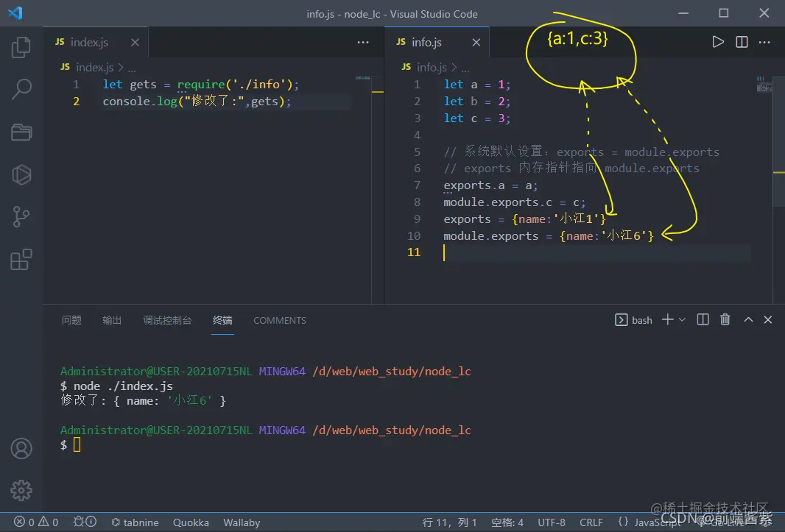The image size is (785, 532).
Task: Click line 1 'let gets' in index.js
Action: coord(200,84)
